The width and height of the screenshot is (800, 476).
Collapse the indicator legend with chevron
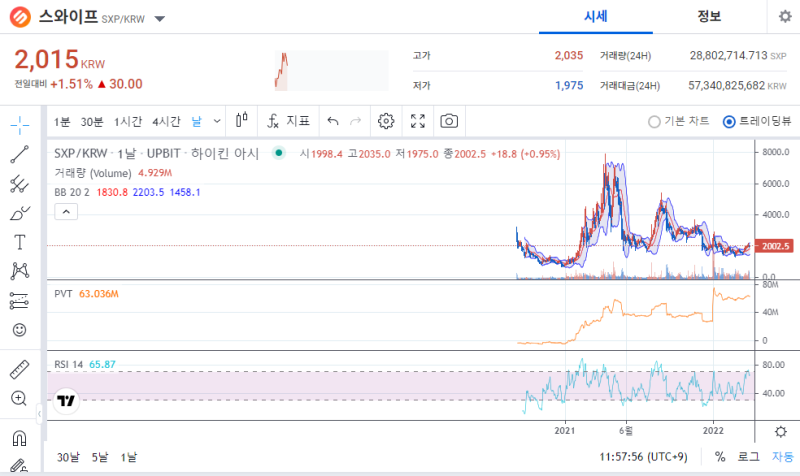66,212
